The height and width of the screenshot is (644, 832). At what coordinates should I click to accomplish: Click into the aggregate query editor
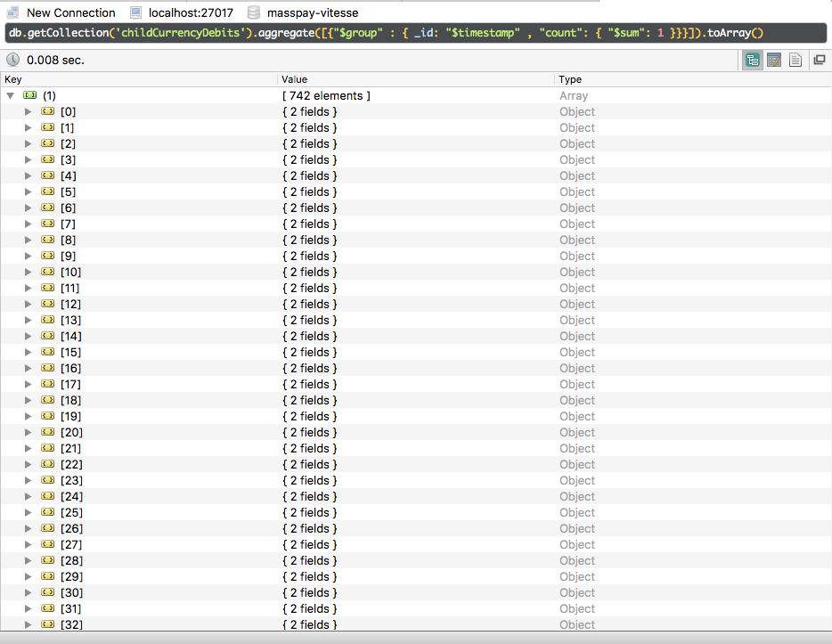[415, 33]
